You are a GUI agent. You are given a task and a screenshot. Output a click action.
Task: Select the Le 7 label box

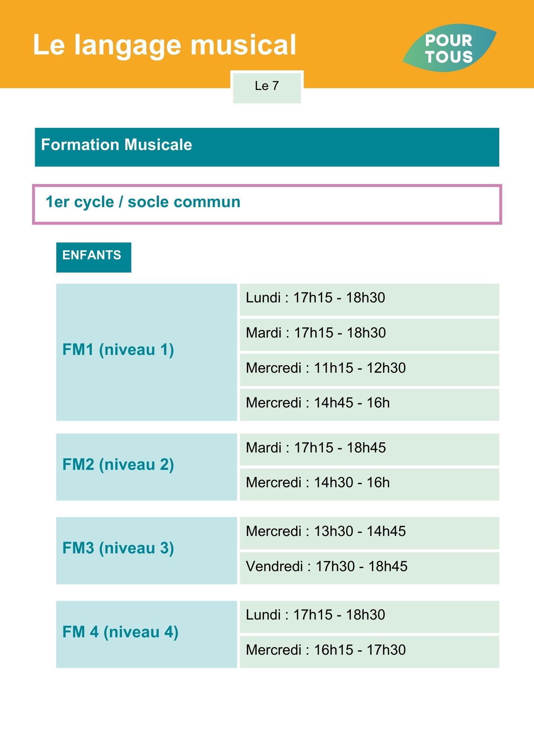click(x=267, y=87)
